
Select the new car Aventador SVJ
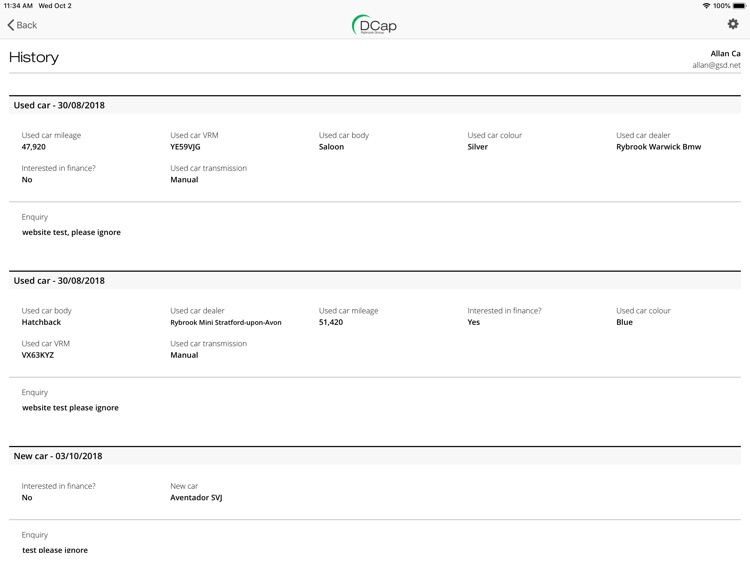coord(196,497)
